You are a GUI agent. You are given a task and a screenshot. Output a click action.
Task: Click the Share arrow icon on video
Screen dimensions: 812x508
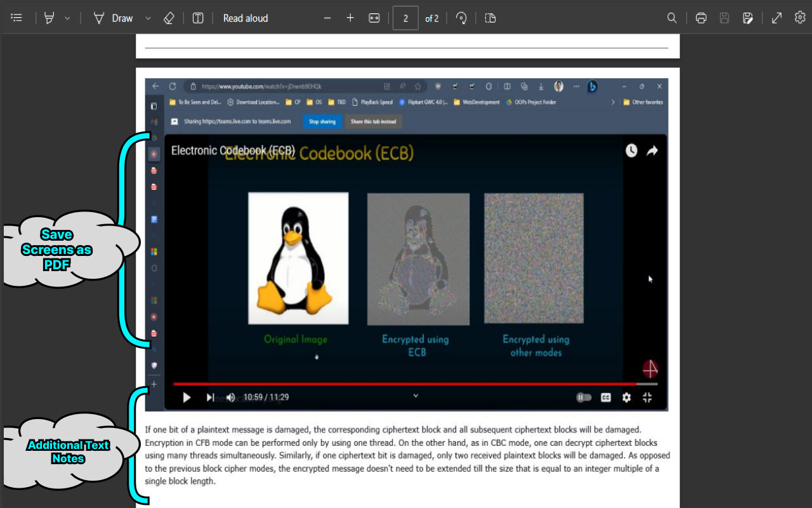point(652,150)
